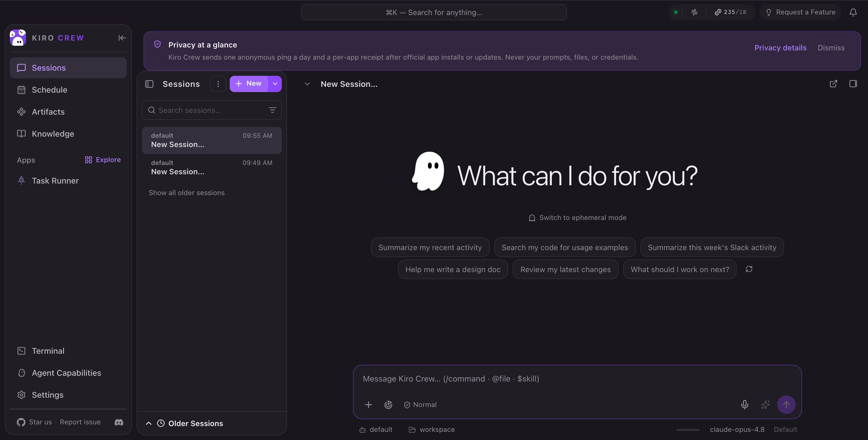Start voice input with the microphone
The width and height of the screenshot is (868, 440).
pyautogui.click(x=745, y=404)
